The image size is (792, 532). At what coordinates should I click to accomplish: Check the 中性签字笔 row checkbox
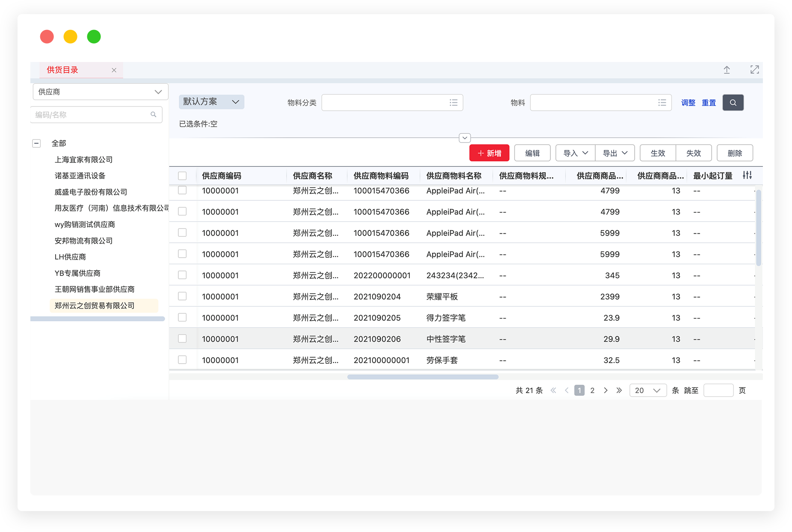(182, 338)
